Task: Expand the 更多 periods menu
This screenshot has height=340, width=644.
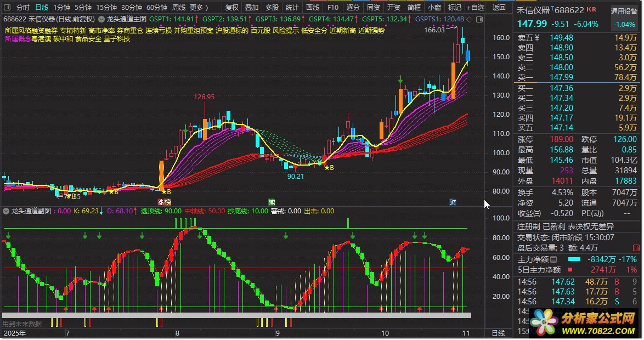Action: (x=198, y=8)
